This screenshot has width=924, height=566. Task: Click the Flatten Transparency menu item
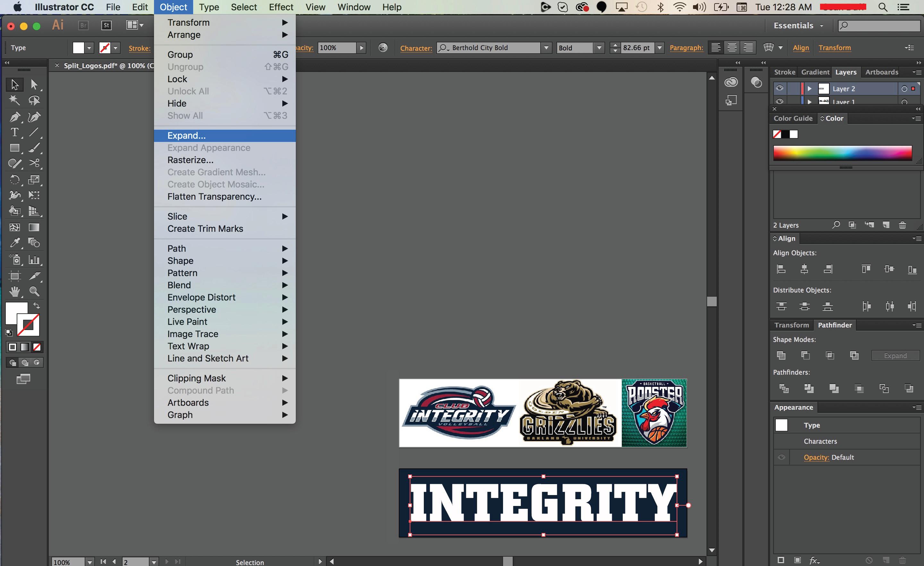pyautogui.click(x=214, y=196)
